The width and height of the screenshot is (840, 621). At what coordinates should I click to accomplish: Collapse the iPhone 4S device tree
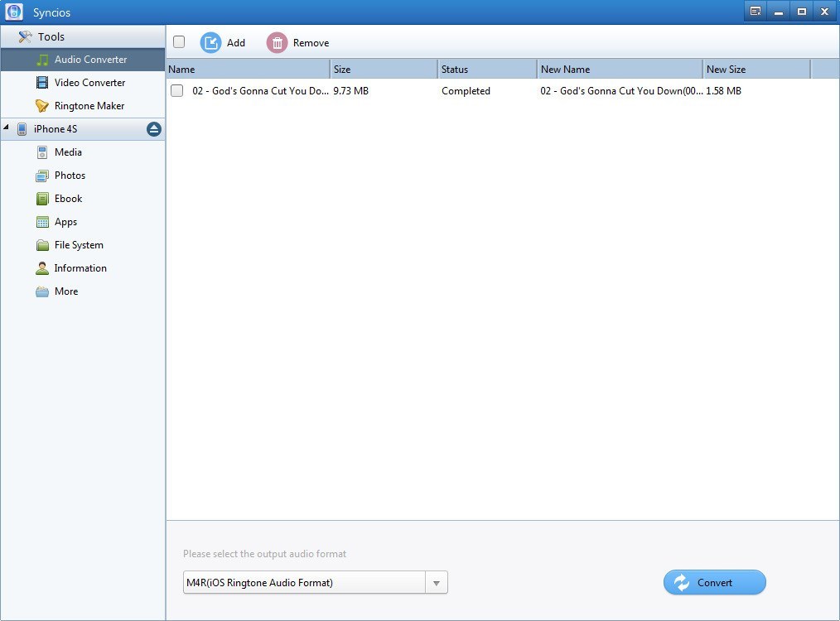pyautogui.click(x=8, y=128)
